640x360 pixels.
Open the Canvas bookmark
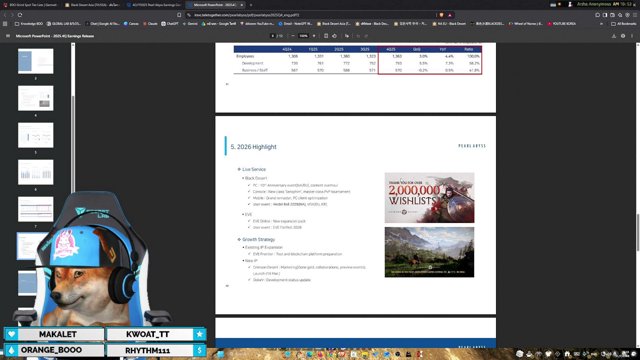pyautogui.click(x=131, y=24)
